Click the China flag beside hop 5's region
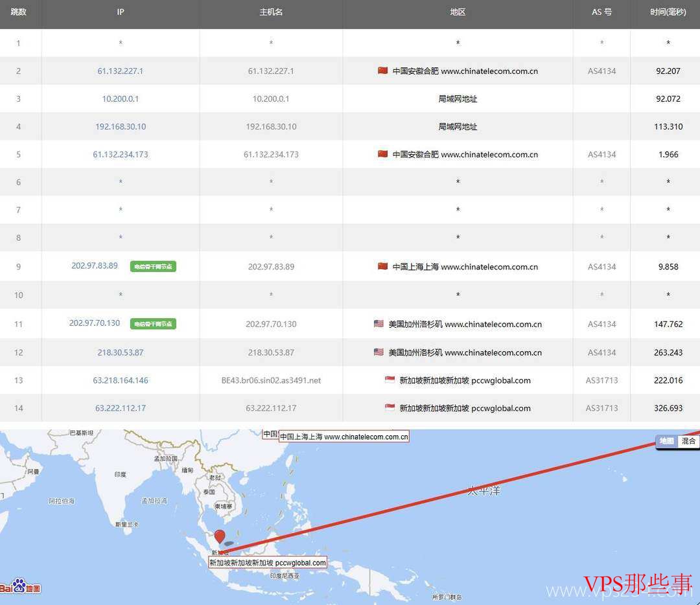Viewport: 700px width, 605px height. [382, 154]
